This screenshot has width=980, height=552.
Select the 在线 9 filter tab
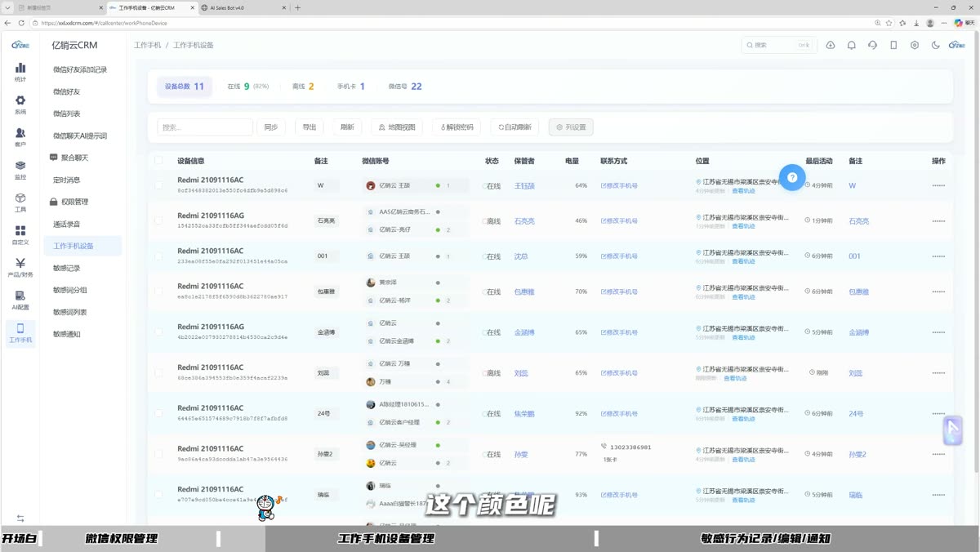pyautogui.click(x=248, y=86)
